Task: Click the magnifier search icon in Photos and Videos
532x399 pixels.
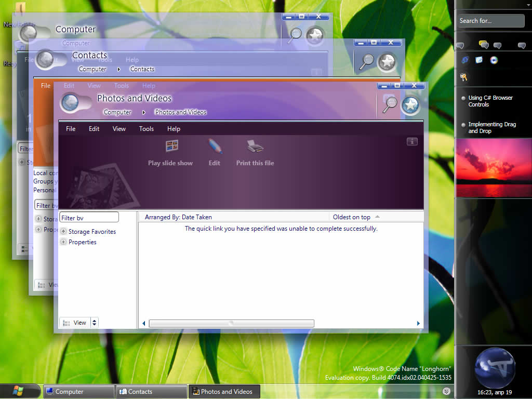Action: click(390, 104)
